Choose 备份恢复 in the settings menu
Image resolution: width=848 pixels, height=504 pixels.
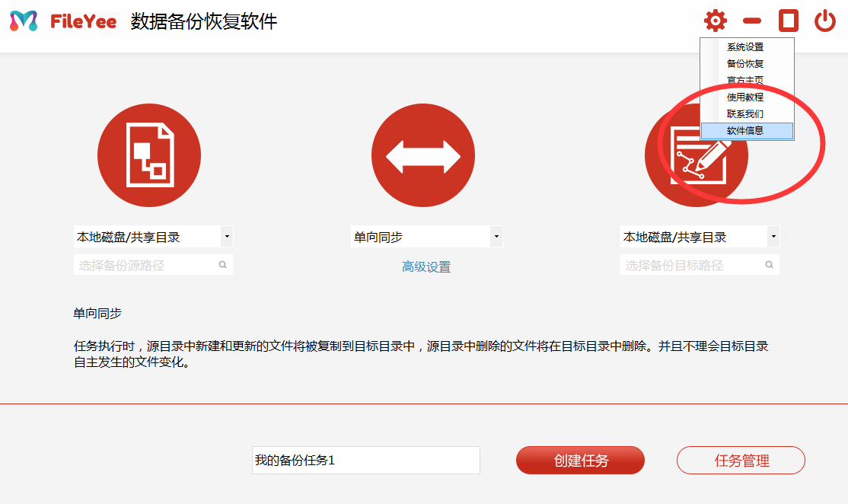click(745, 64)
